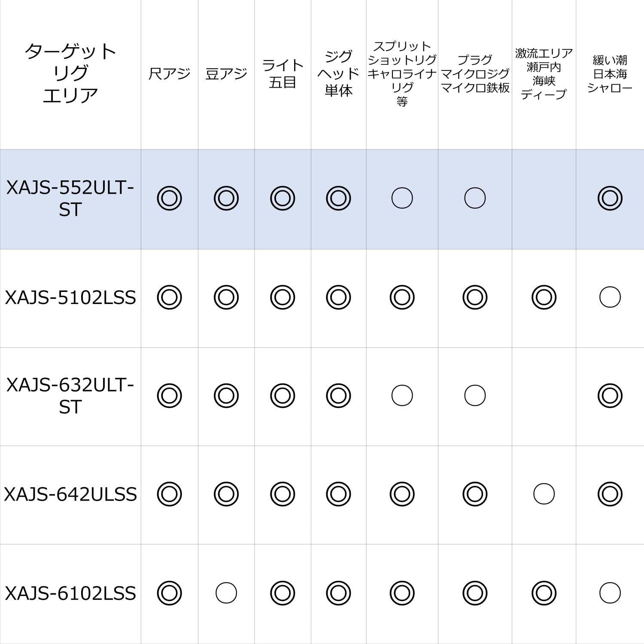The width and height of the screenshot is (644, 644).
Task: Click double circle for XAJS-6102LSS under ジグヘッド単体
Action: pos(338,593)
